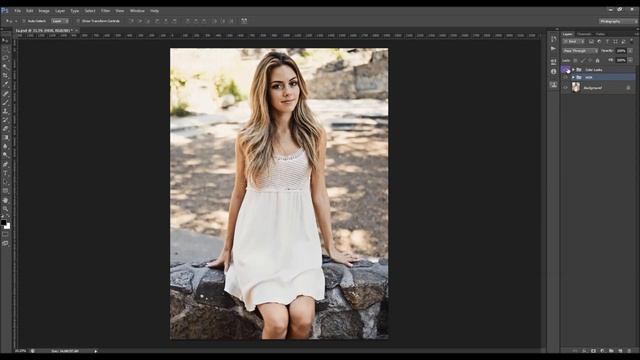Toggle lock all padlock icon

(598, 60)
